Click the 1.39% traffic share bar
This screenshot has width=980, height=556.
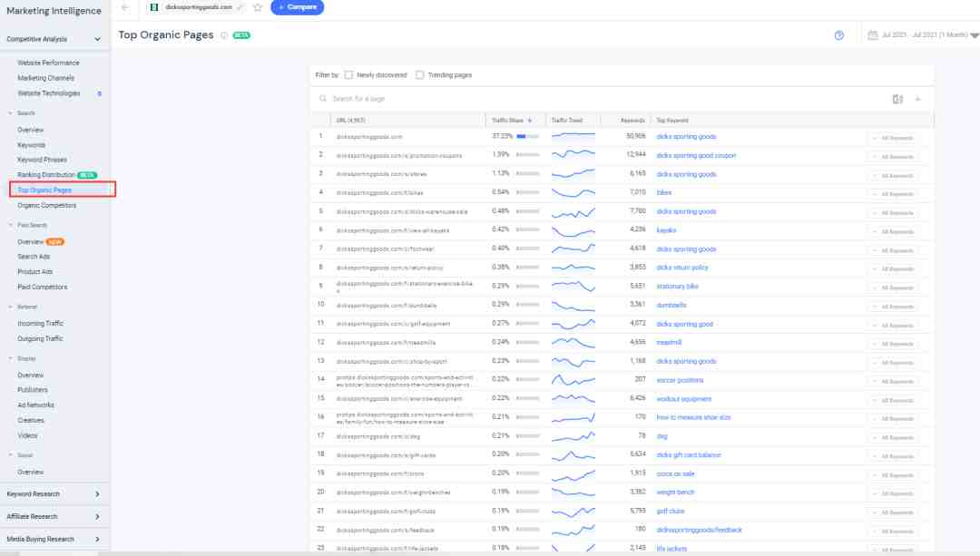527,155
